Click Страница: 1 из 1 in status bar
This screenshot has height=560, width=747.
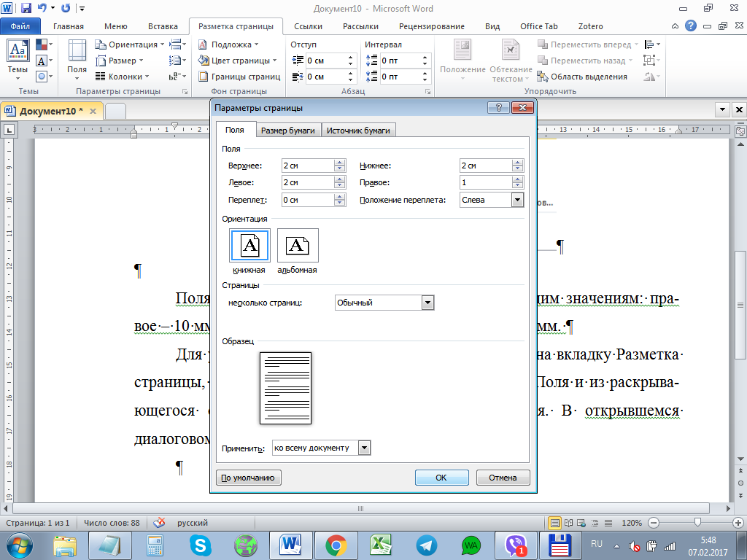38,523
